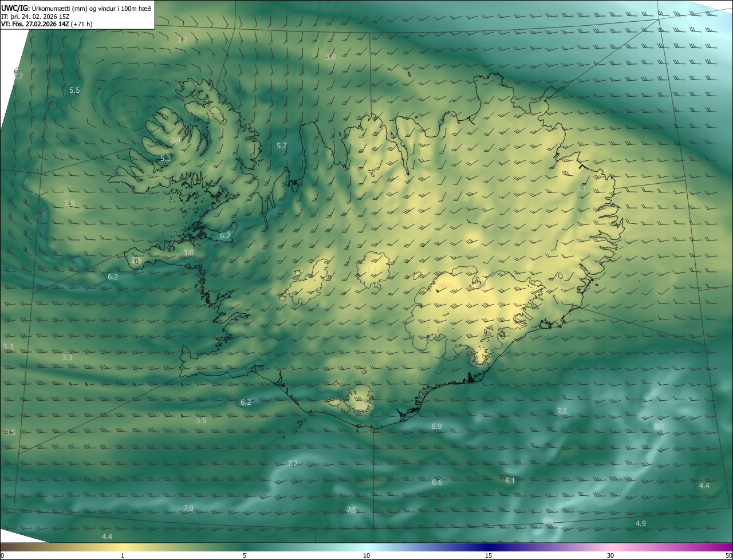Click the 5.7 value label on the map

click(281, 146)
